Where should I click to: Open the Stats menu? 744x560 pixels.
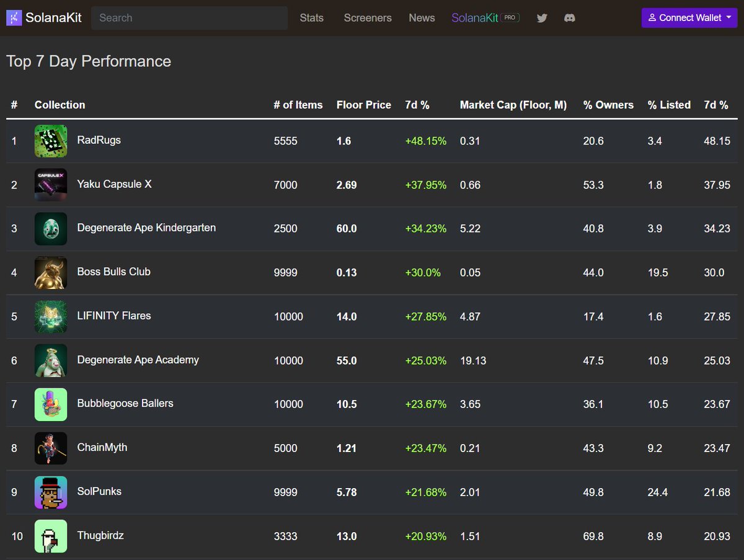(312, 18)
